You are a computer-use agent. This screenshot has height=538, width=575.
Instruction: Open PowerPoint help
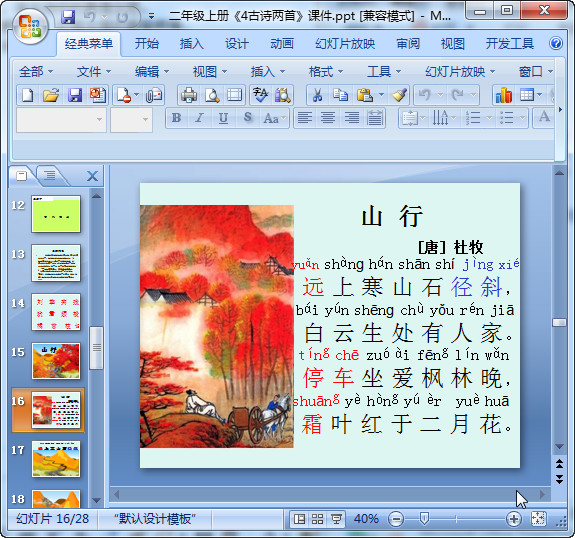pyautogui.click(x=556, y=44)
